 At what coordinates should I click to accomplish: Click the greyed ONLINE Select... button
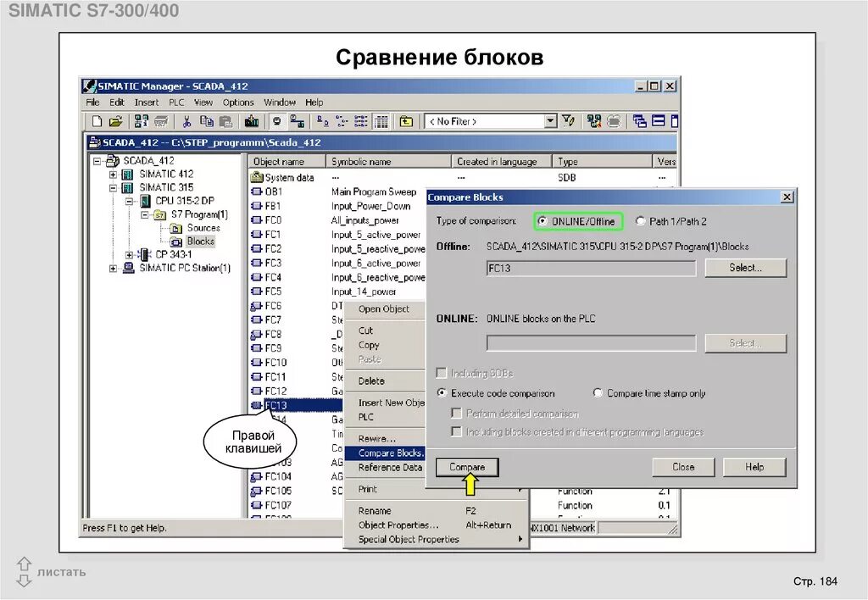pos(746,343)
